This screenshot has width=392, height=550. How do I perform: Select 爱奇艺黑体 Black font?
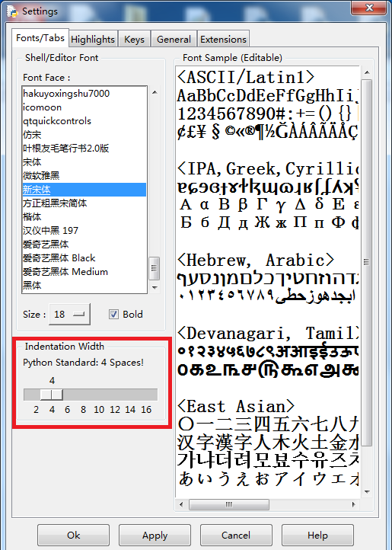point(84,257)
